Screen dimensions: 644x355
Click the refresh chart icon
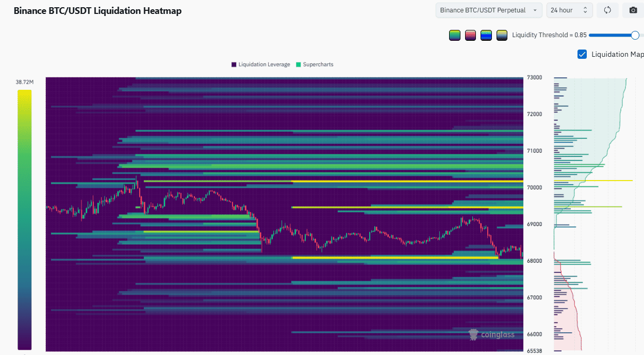[607, 10]
